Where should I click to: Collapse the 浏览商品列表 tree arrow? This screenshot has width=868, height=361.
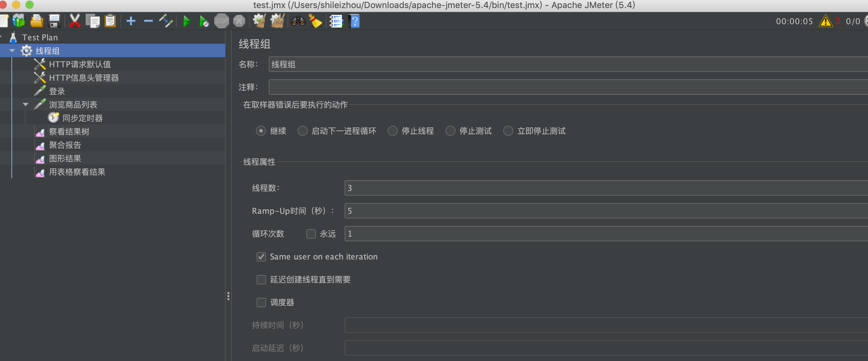point(26,105)
